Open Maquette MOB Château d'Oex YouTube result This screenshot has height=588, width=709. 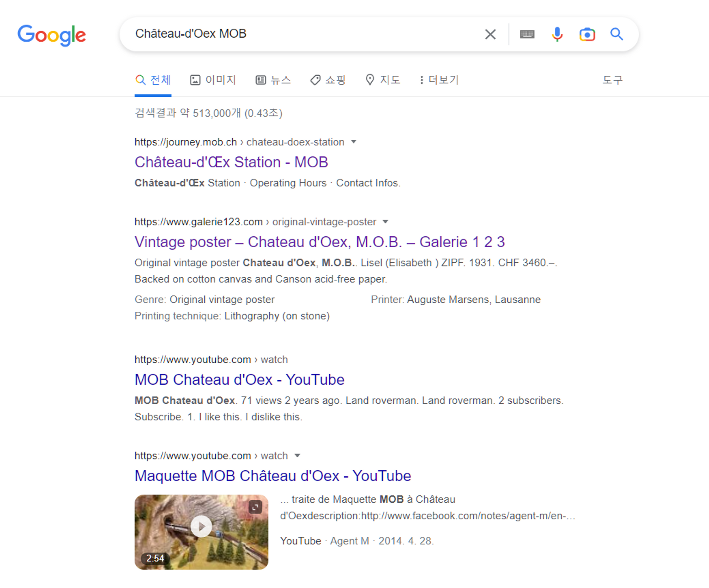tap(273, 476)
